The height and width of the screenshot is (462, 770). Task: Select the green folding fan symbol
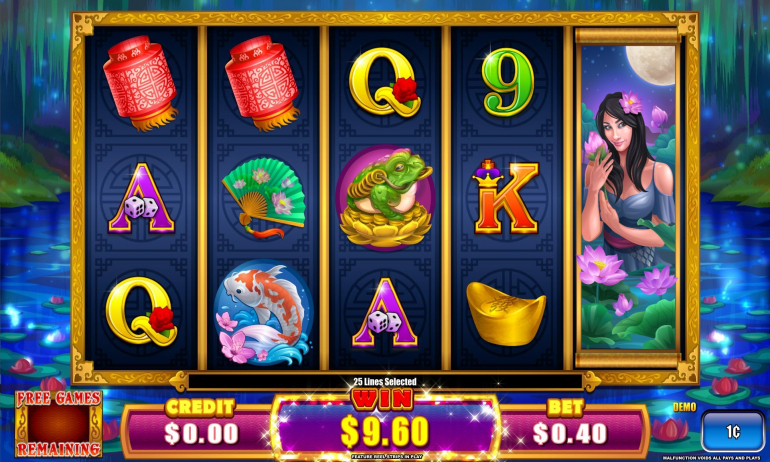[264, 197]
